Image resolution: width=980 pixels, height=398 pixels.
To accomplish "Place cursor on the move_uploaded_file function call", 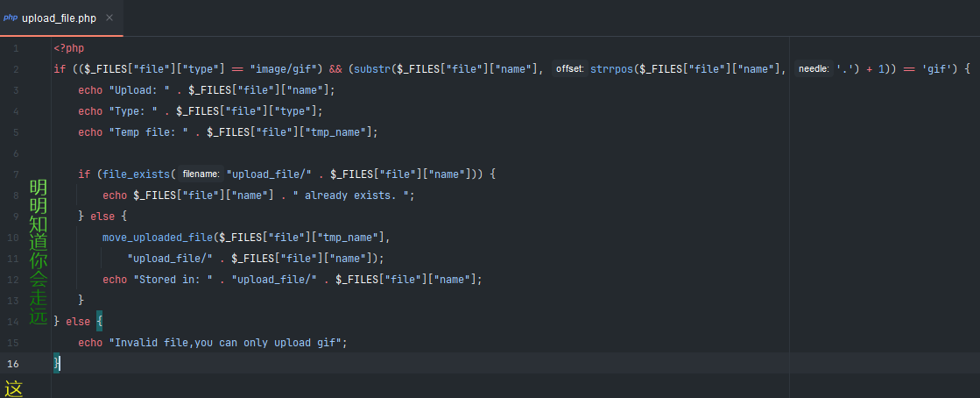I will (x=158, y=237).
